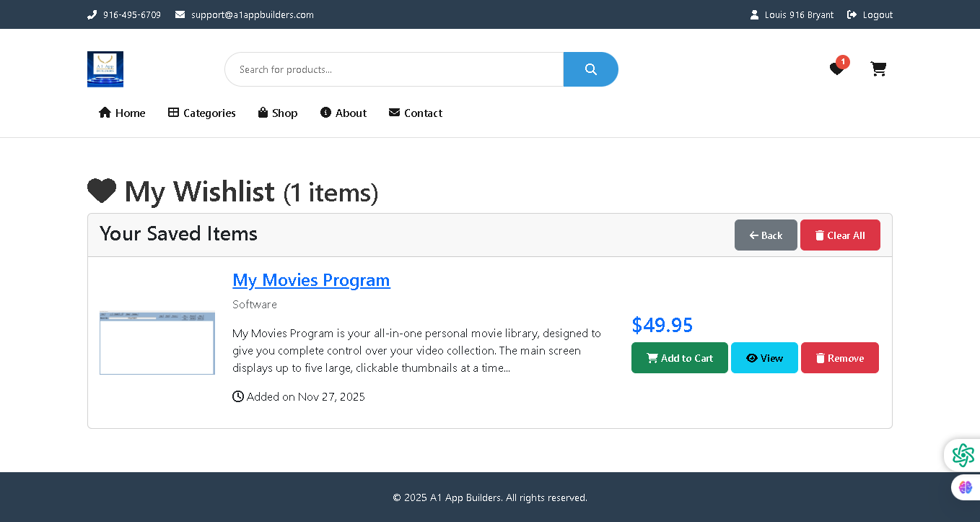The width and height of the screenshot is (980, 522).
Task: Open the wishlist heart icon in header
Action: [x=837, y=69]
